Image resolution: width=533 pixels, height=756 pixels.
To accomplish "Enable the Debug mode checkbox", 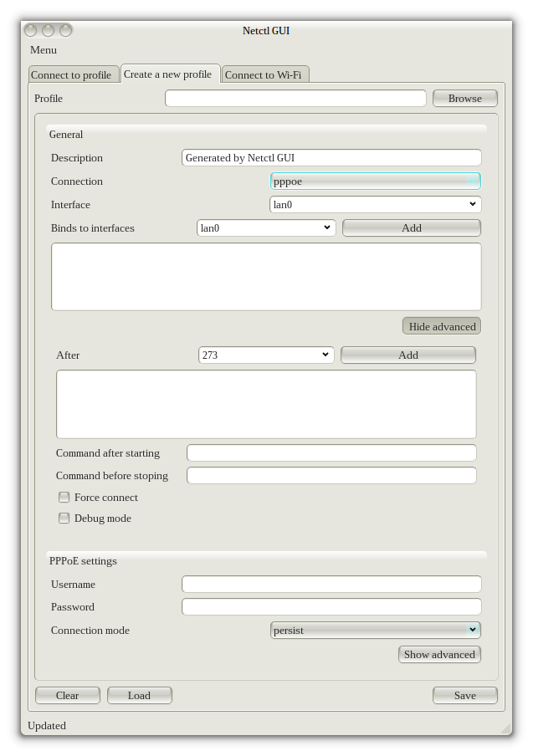I will pyautogui.click(x=64, y=518).
